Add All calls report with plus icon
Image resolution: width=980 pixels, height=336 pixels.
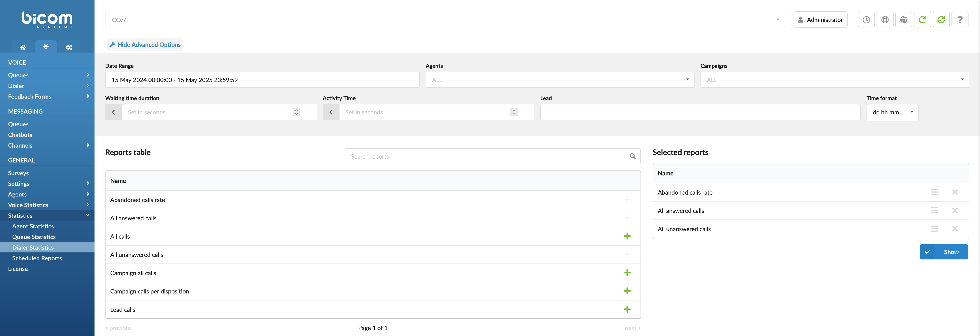tap(627, 236)
